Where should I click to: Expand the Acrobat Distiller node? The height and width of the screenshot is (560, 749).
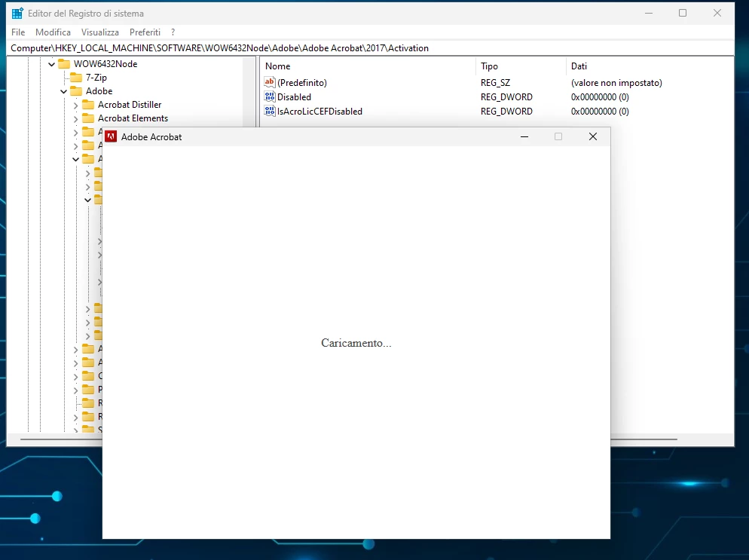coord(75,105)
